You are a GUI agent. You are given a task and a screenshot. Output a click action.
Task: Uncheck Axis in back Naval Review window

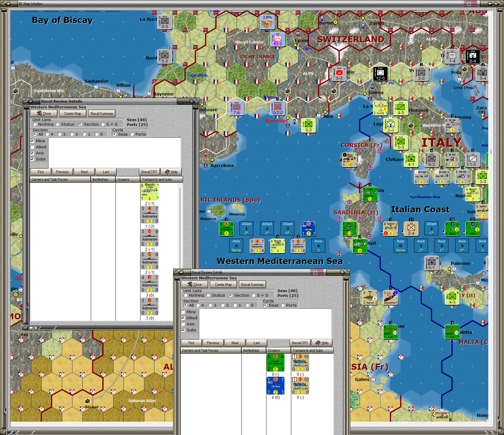pyautogui.click(x=32, y=153)
